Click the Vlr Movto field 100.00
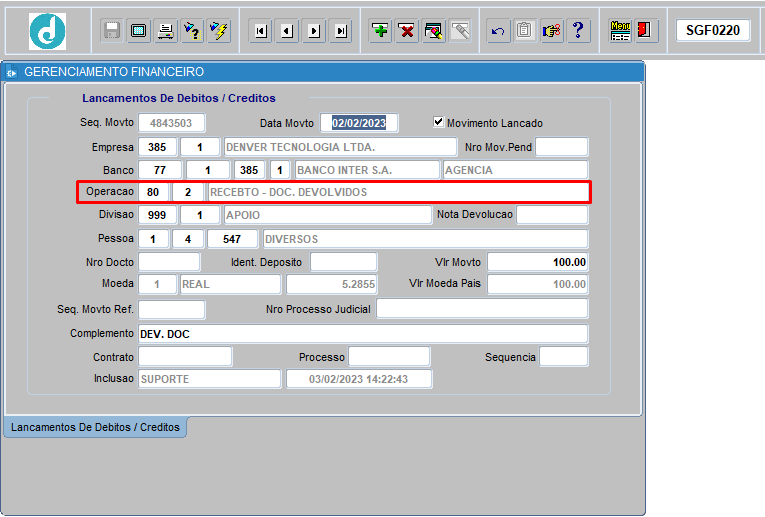Viewport: 765px width, 517px height. click(538, 262)
